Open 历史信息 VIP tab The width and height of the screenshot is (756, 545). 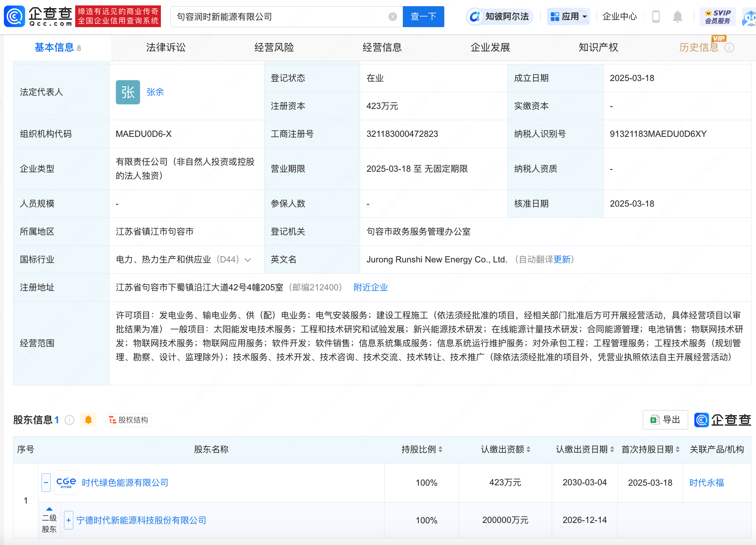coord(699,48)
